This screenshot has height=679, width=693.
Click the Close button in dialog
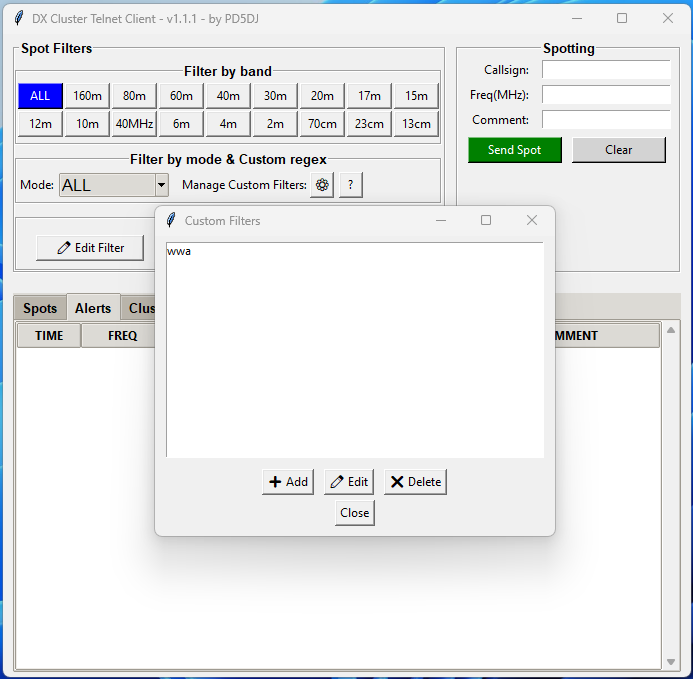click(x=354, y=513)
